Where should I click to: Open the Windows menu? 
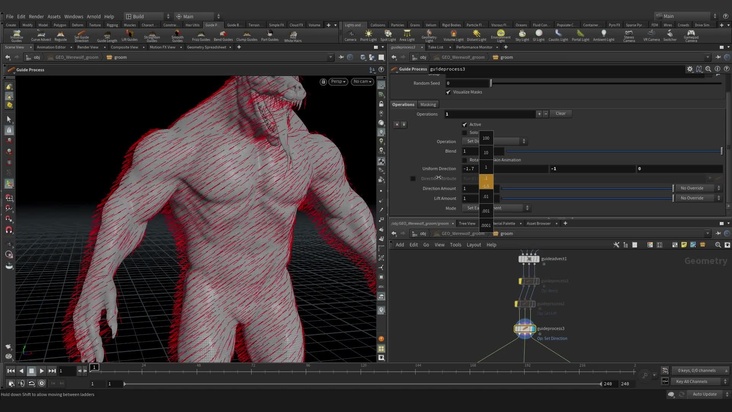[73, 16]
